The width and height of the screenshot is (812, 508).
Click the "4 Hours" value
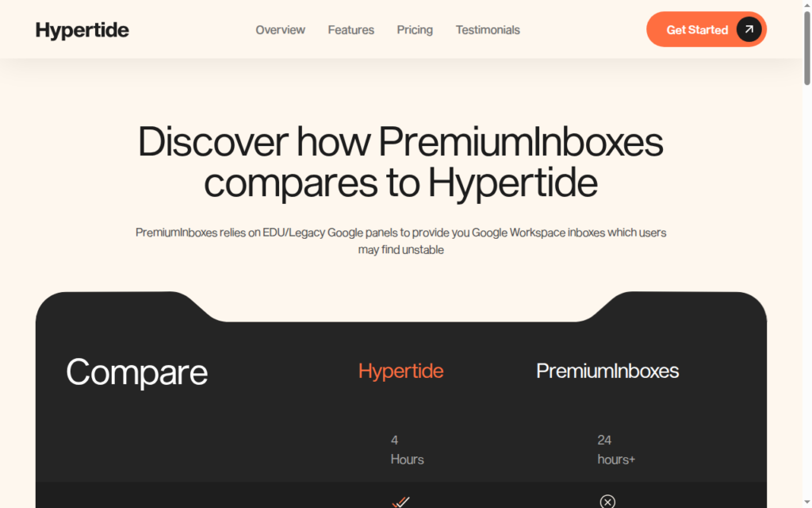[x=407, y=449]
